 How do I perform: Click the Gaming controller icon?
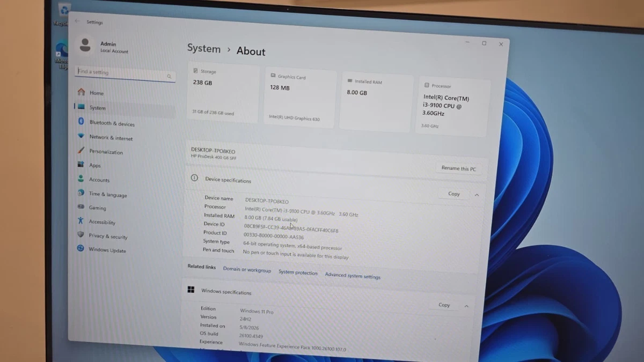pos(80,207)
